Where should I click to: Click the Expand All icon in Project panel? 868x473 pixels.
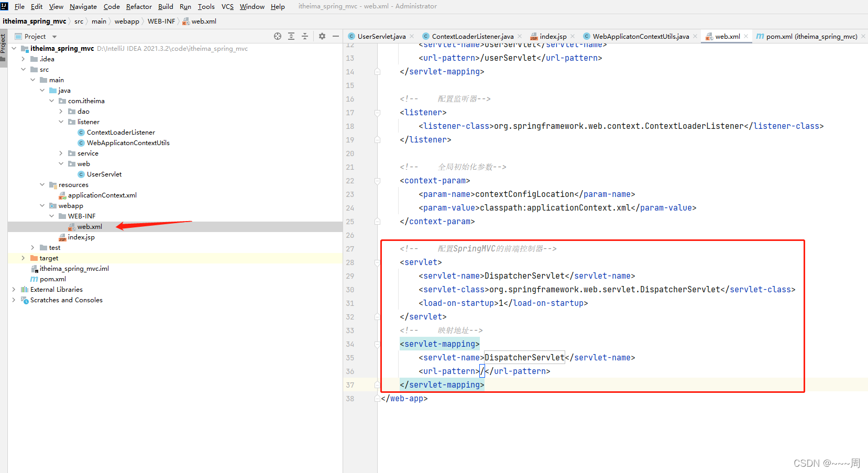coord(291,36)
